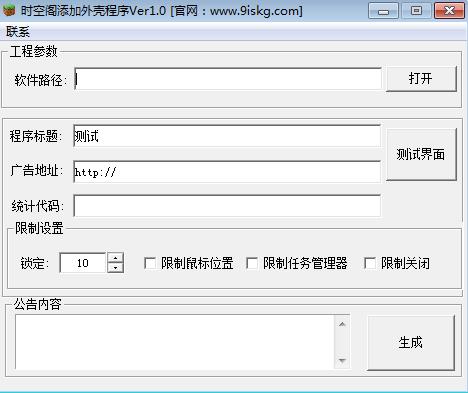The width and height of the screenshot is (468, 393).
Task: Click the 统计代码 input field
Action: (227, 206)
